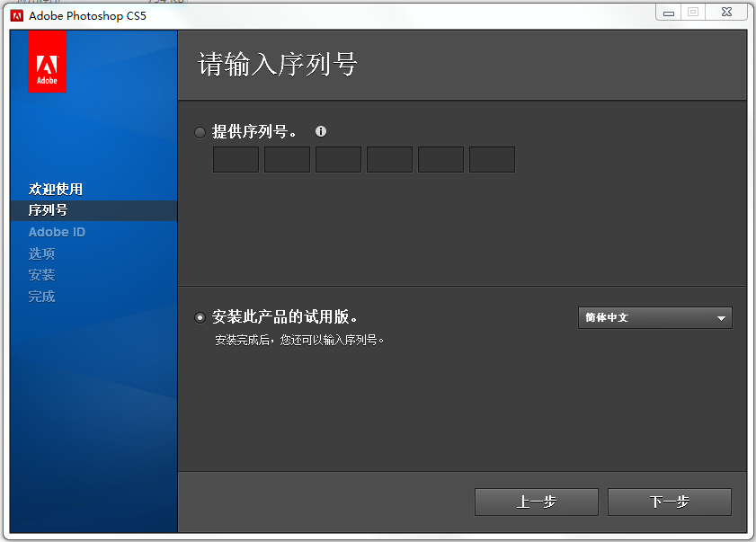Select 安装 step in the sidebar
The width and height of the screenshot is (756, 542).
[41, 275]
